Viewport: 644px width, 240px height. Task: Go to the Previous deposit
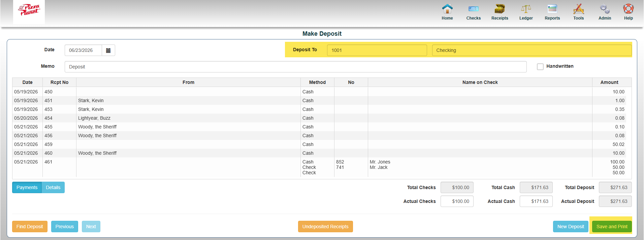(x=65, y=227)
